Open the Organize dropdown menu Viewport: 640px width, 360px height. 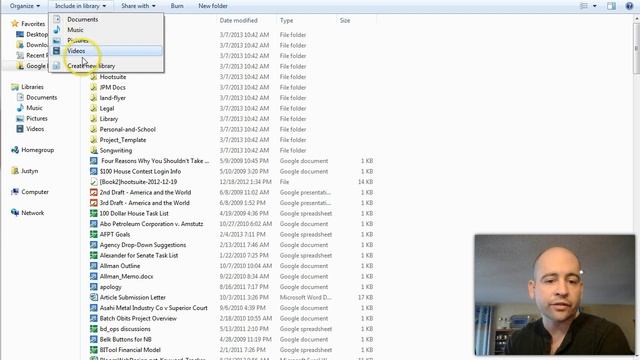[24, 6]
